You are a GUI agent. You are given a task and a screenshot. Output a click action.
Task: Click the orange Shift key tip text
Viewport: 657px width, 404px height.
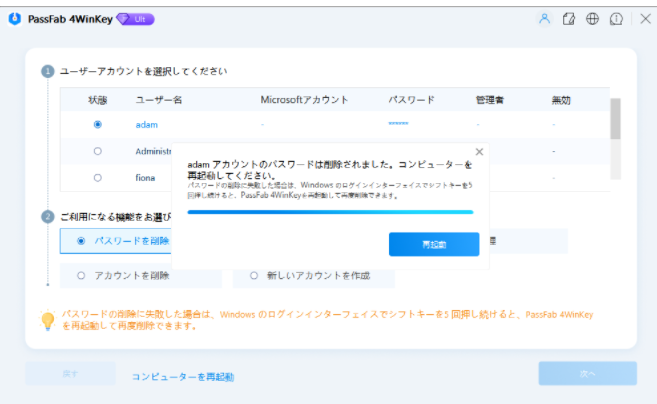[327, 320]
